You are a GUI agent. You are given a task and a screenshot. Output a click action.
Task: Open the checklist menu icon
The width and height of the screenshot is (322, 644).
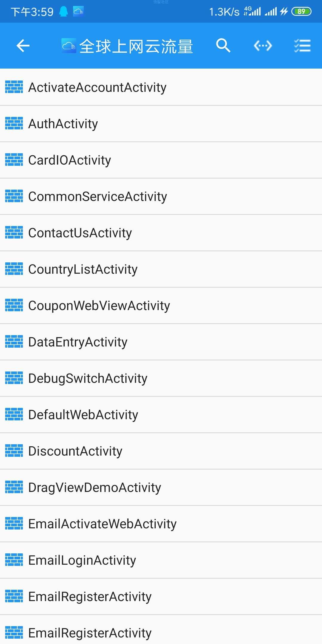302,46
